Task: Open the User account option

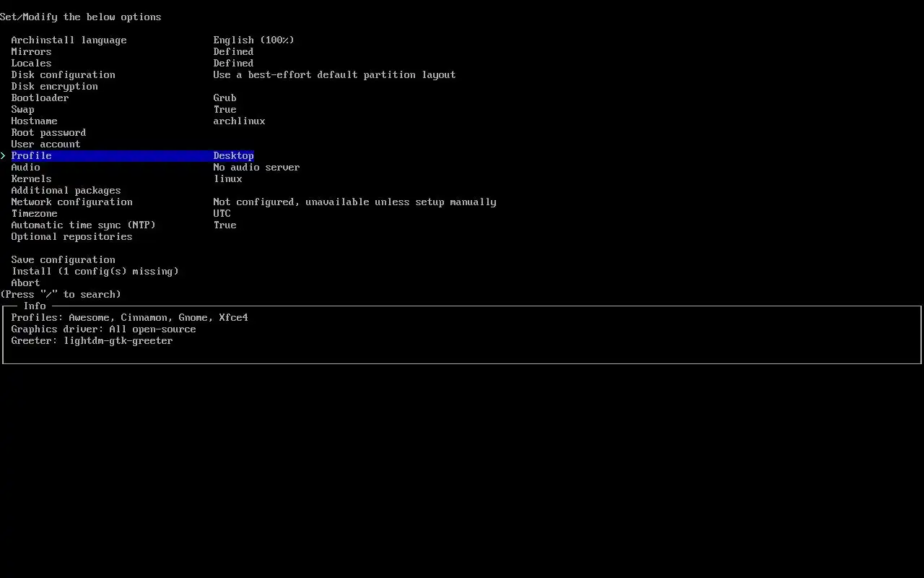Action: 45,144
